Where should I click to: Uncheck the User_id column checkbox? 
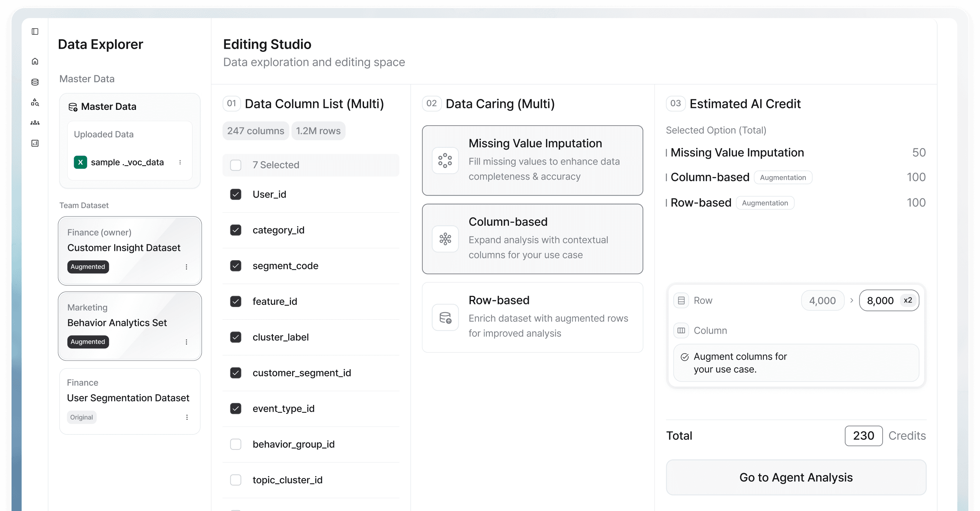236,194
